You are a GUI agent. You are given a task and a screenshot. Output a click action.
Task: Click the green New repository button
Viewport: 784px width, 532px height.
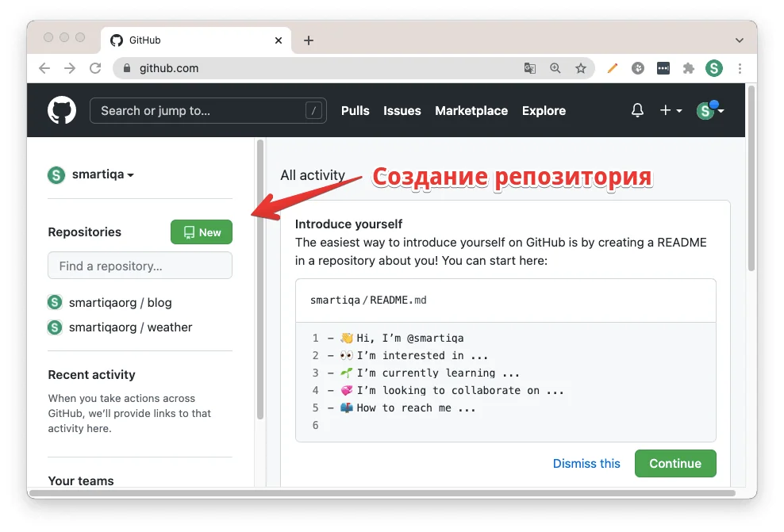tap(202, 232)
